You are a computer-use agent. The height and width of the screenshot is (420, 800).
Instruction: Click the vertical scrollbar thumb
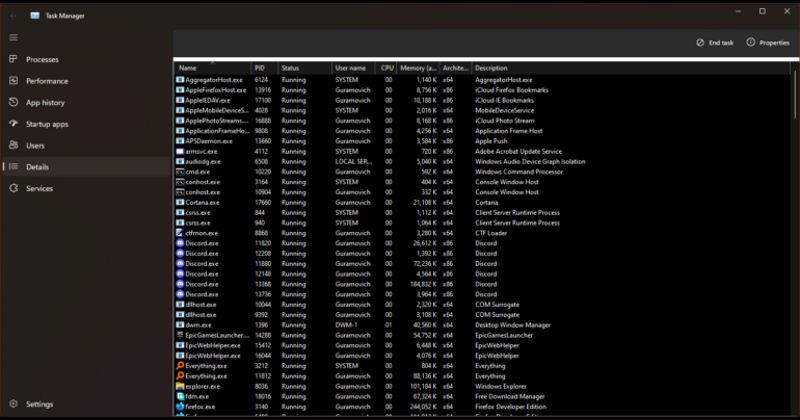click(x=795, y=95)
